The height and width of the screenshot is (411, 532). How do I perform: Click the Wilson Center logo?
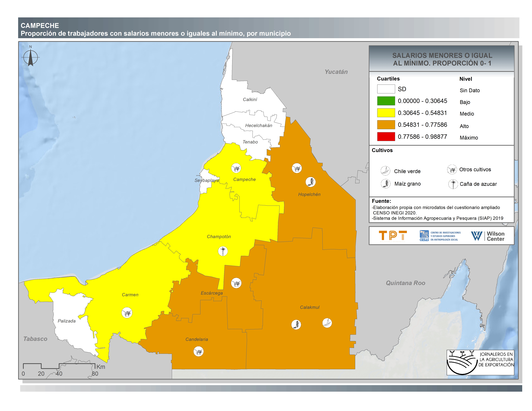pos(487,236)
